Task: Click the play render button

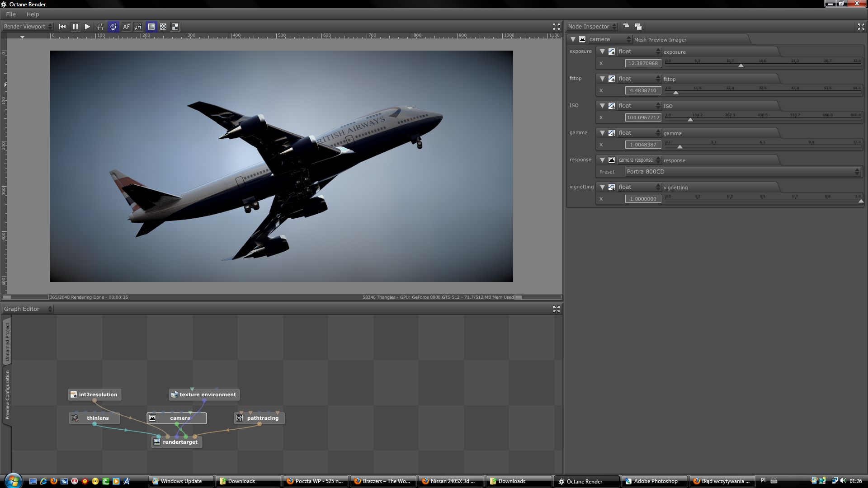Action: [87, 27]
